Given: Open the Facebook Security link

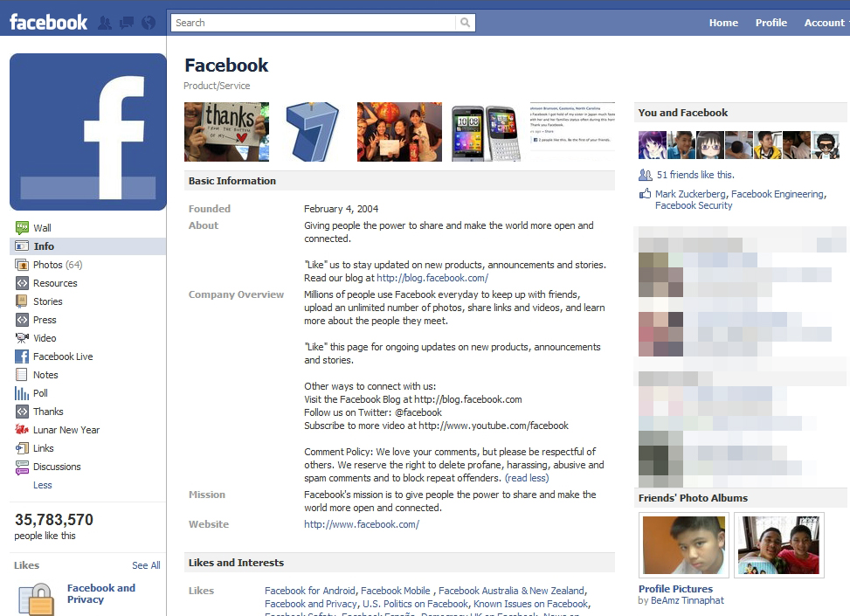Looking at the screenshot, I should click(694, 205).
